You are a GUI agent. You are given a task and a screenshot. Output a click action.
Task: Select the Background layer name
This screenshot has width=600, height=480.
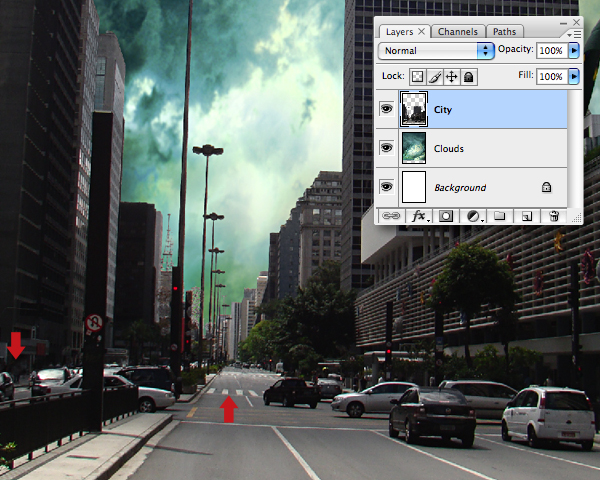(460, 188)
